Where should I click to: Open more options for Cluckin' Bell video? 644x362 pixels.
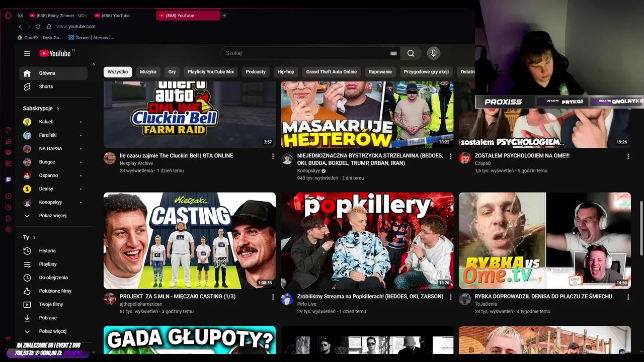coord(273,156)
